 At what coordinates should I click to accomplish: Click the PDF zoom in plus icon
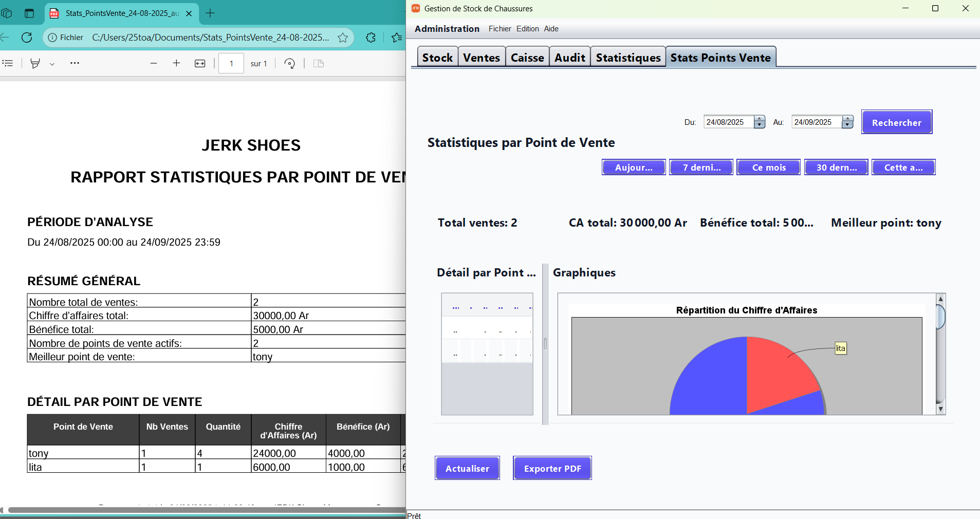point(176,63)
